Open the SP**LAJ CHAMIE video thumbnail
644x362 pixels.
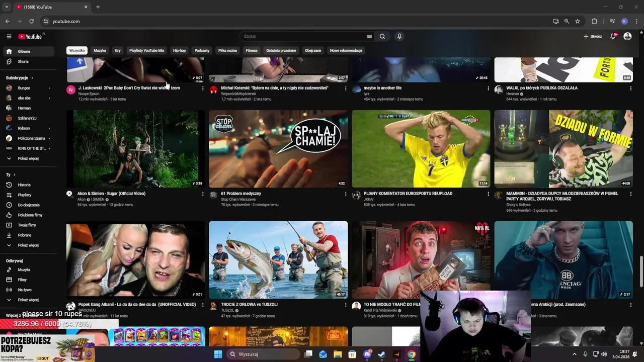(x=278, y=149)
